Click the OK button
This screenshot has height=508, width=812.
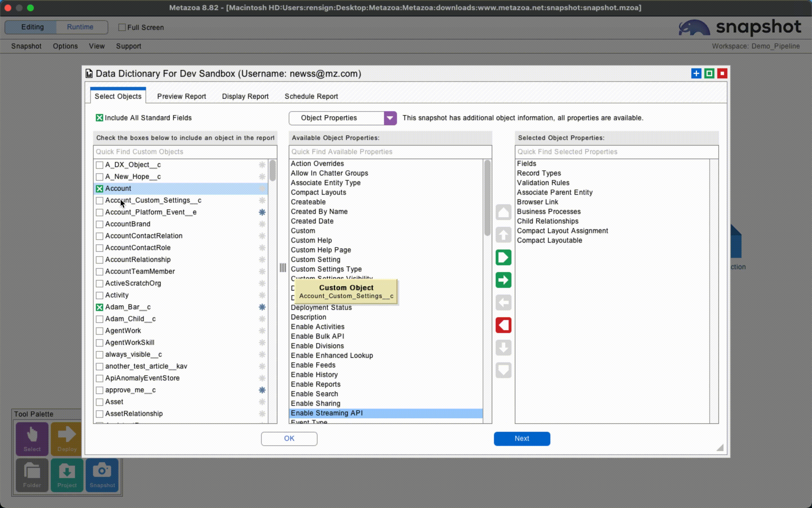pyautogui.click(x=289, y=439)
